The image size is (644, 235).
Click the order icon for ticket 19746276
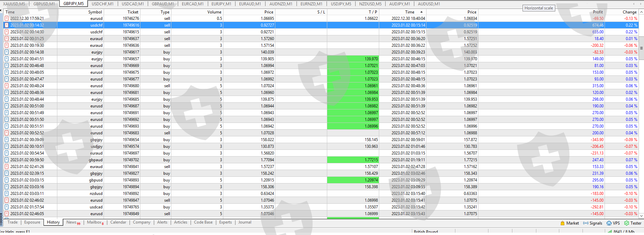click(x=6, y=19)
